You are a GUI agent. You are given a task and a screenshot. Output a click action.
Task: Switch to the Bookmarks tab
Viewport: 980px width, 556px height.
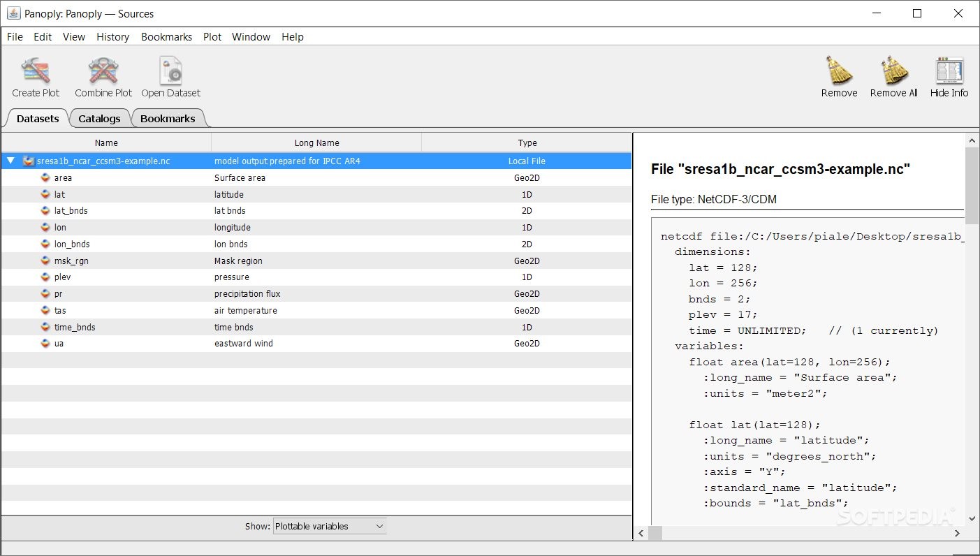pos(168,119)
